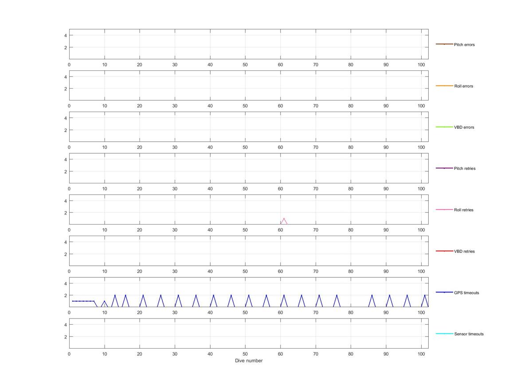
Task: Click the Dive number x-axis label
Action: coord(249,361)
